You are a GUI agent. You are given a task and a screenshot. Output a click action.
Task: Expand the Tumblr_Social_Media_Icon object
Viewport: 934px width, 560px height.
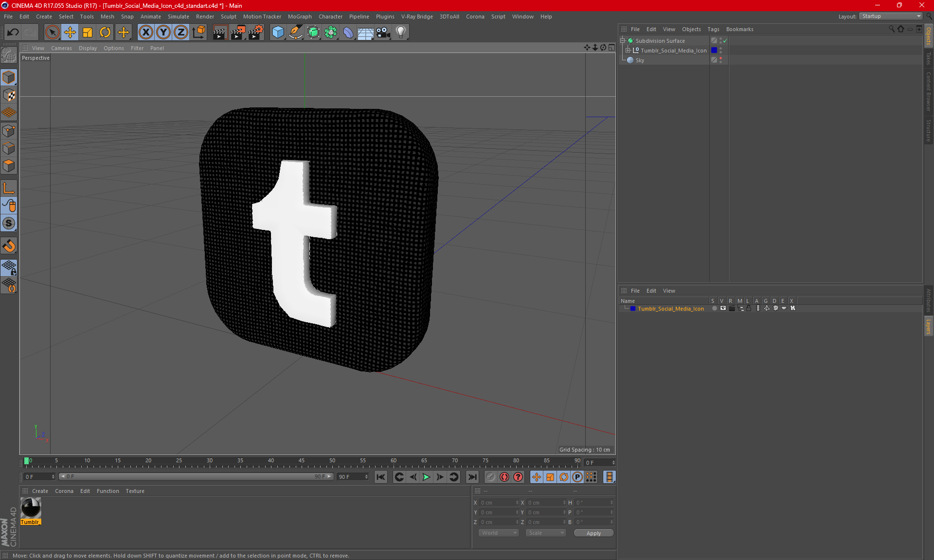coord(628,51)
